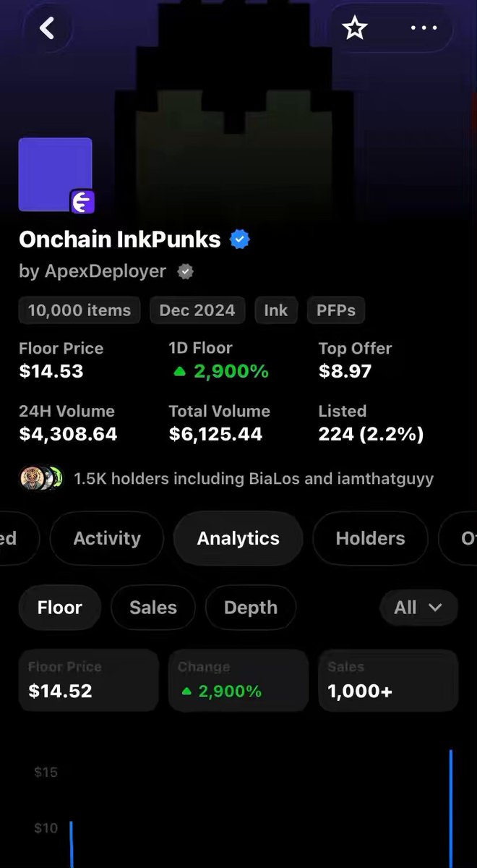Favorite the collection with star icon
Image resolution: width=477 pixels, height=868 pixels.
click(355, 28)
